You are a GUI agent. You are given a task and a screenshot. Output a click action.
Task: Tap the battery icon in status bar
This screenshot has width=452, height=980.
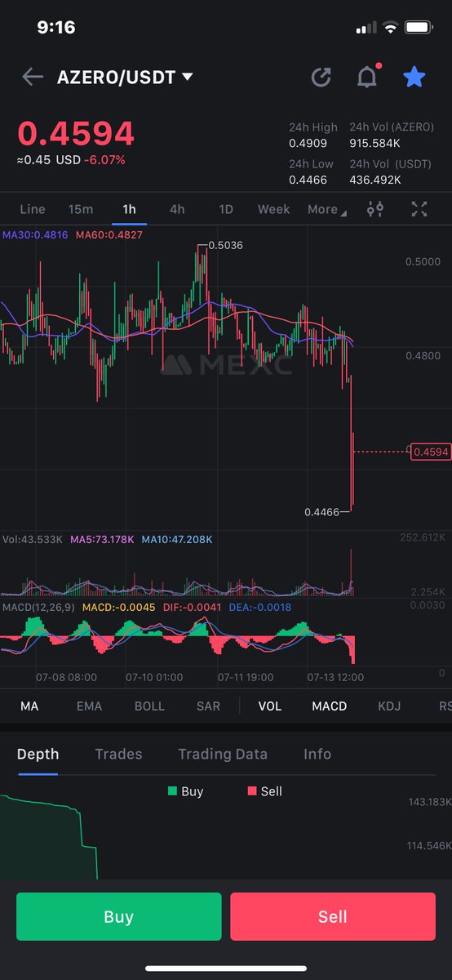pyautogui.click(x=419, y=28)
